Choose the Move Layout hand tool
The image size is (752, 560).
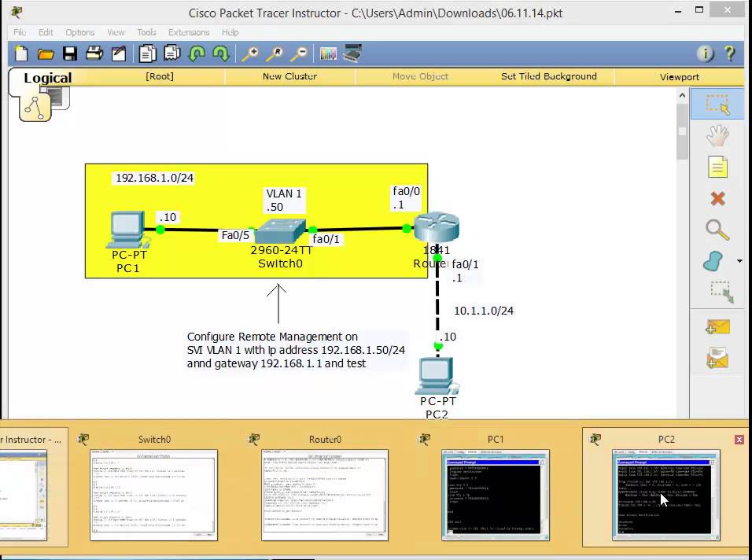pyautogui.click(x=717, y=136)
